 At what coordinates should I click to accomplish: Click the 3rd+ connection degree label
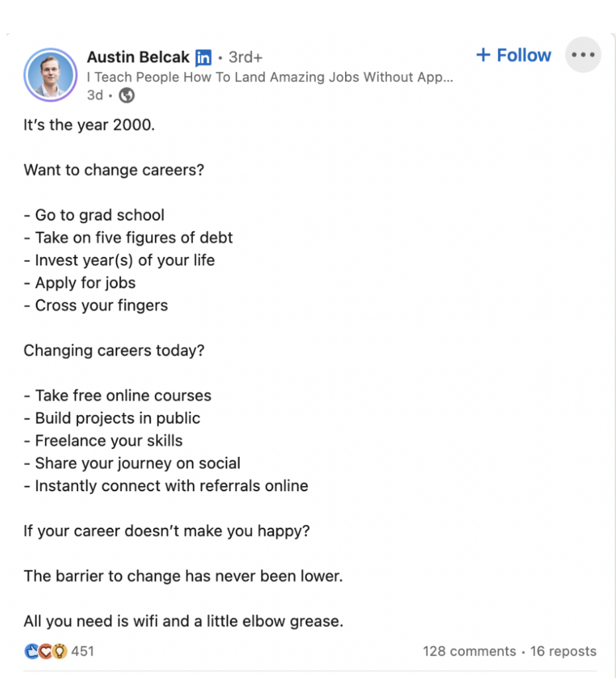pyautogui.click(x=245, y=58)
